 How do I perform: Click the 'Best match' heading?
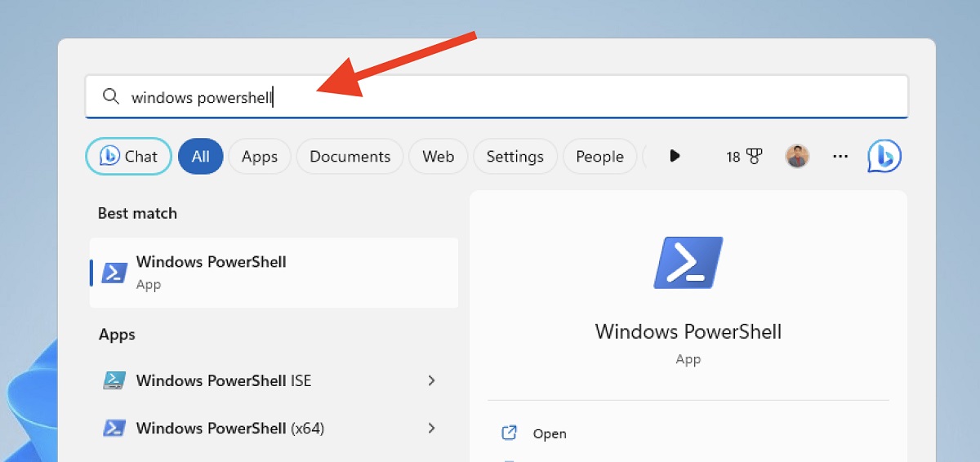pyautogui.click(x=137, y=213)
